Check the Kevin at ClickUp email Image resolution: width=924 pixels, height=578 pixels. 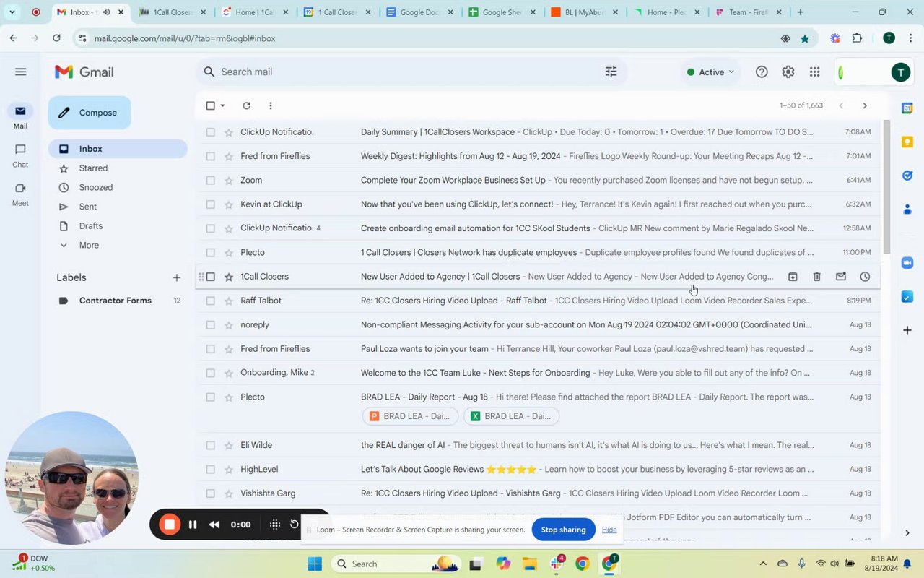point(210,204)
